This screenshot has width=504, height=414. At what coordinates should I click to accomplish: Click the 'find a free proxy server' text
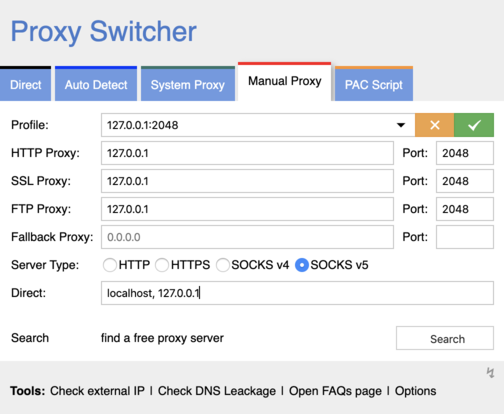click(162, 338)
